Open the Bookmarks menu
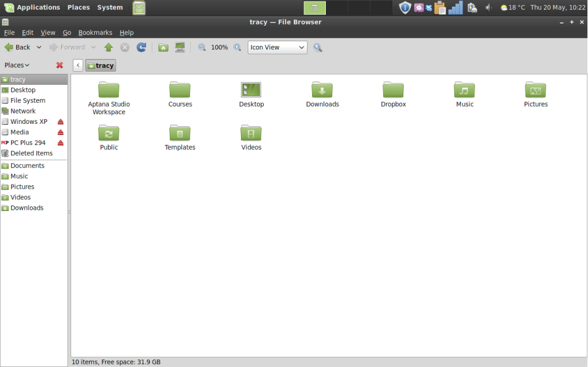 95,33
